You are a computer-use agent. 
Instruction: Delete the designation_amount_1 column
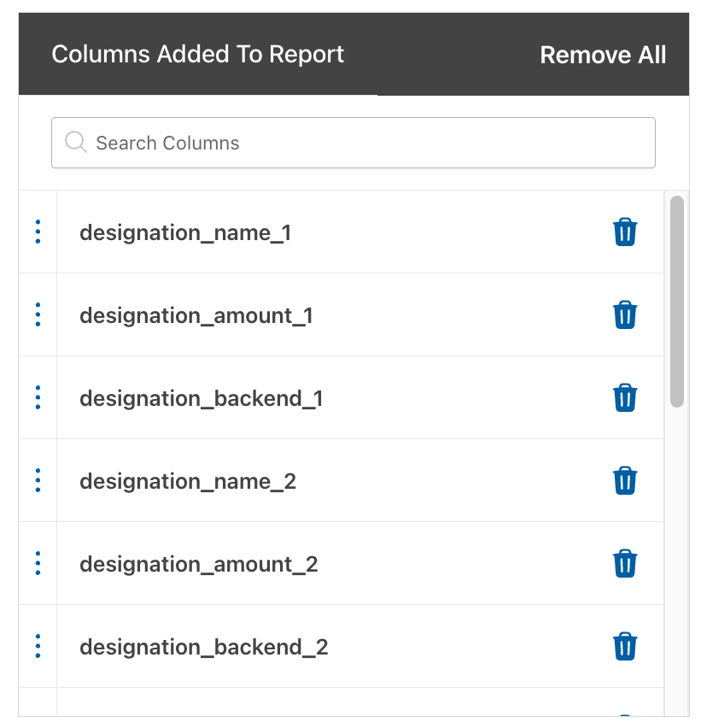point(625,314)
